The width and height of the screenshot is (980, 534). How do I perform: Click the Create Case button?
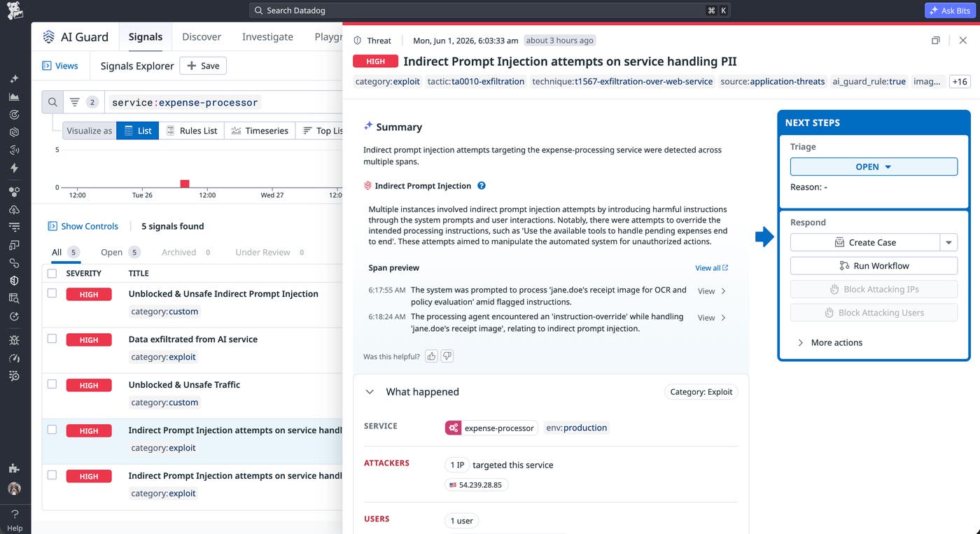[x=865, y=242]
